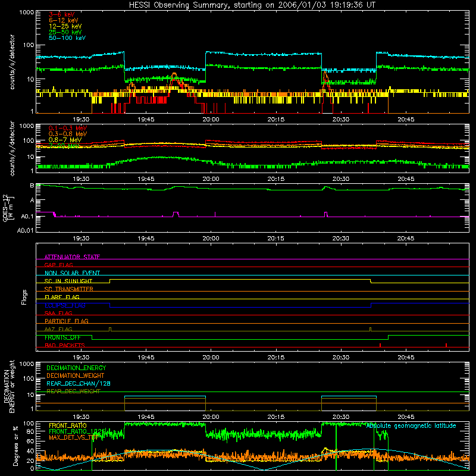The width and height of the screenshot is (476, 476).
Task: Click the ECLIPSE_FLAG label
Action: coord(65,305)
